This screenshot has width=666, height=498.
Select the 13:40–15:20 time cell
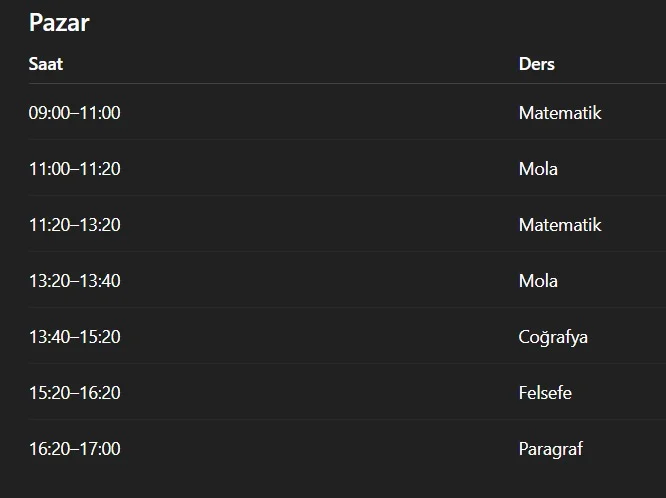pos(74,337)
